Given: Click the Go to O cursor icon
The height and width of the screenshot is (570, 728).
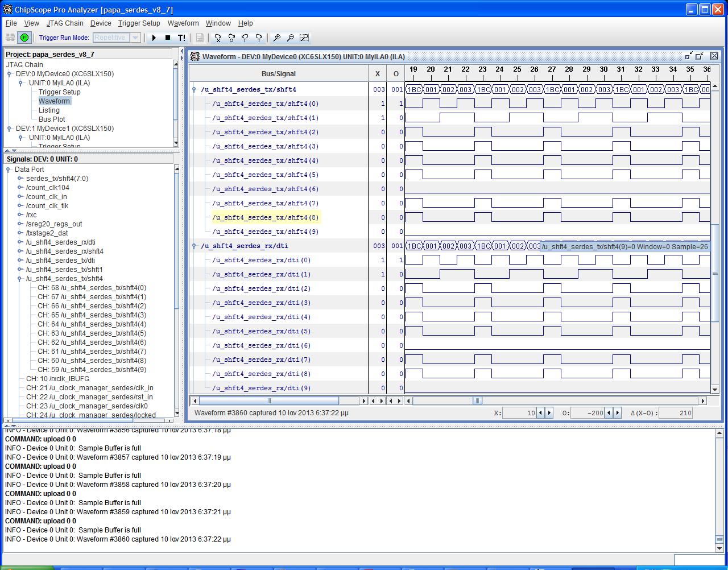Looking at the screenshot, I should coord(231,38).
